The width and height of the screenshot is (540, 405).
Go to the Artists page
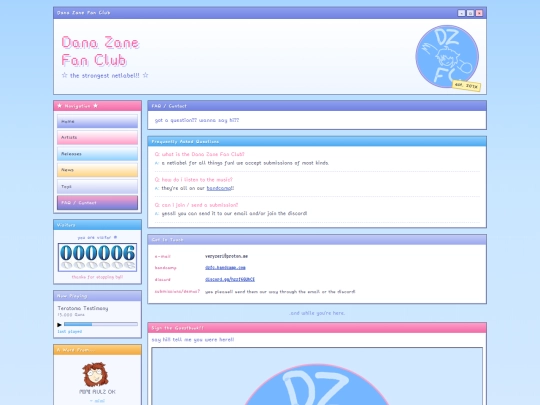point(97,137)
